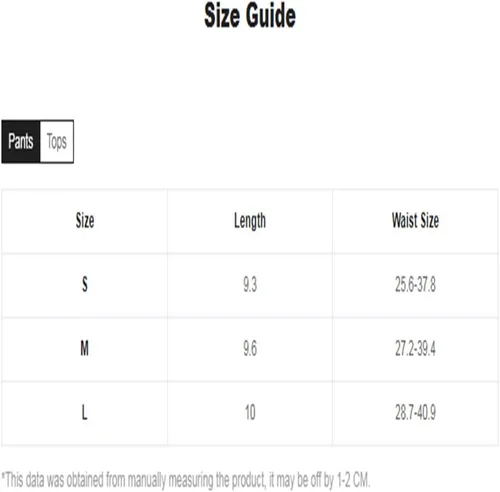Image resolution: width=500 pixels, height=492 pixels.
Task: Click the Length column header
Action: click(x=250, y=221)
